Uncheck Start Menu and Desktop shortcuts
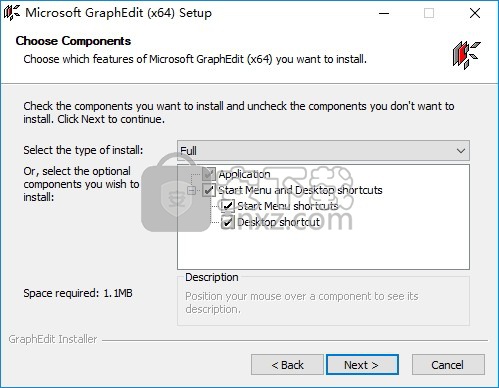 point(209,190)
